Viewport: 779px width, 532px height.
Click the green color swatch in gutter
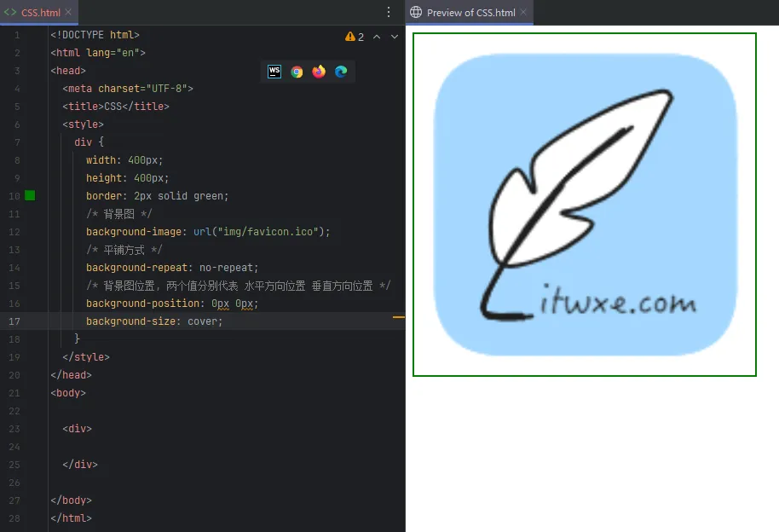[x=30, y=196]
